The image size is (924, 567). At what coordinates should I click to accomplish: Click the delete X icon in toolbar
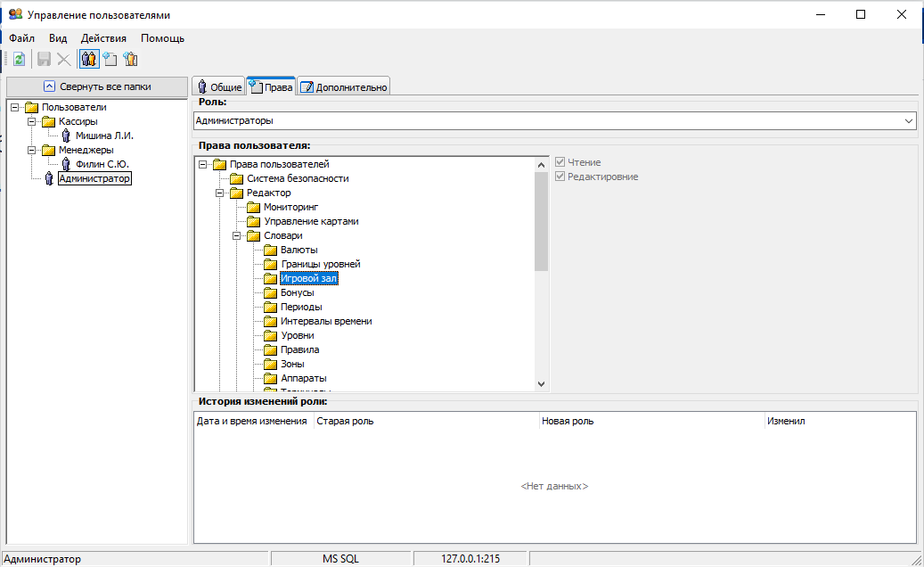63,59
